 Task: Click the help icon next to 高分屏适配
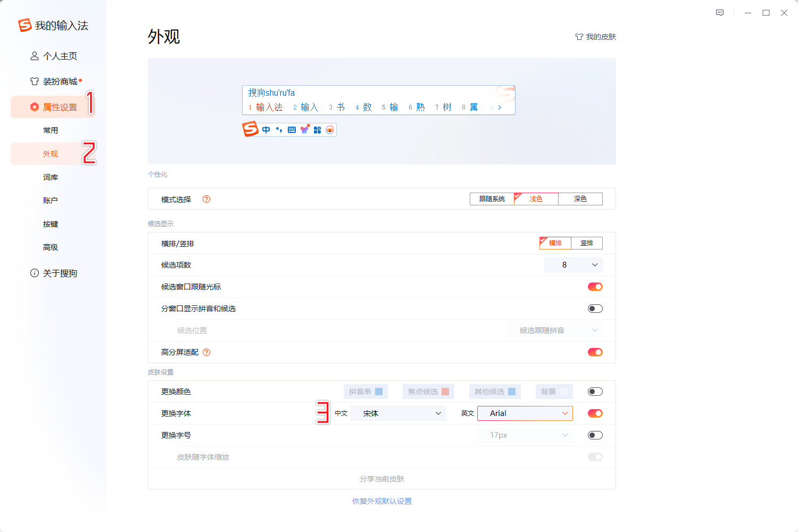[206, 352]
